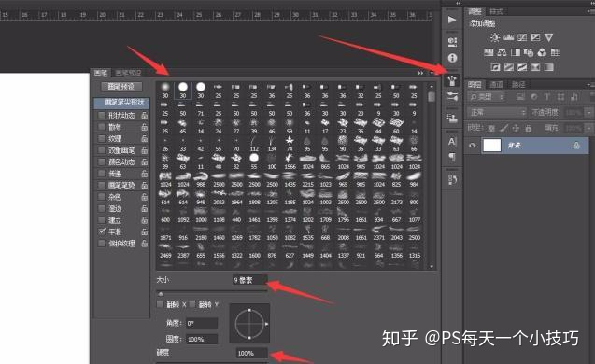This screenshot has width=595, height=364.
Task: Switch to the 画笔 tab
Action: (101, 73)
